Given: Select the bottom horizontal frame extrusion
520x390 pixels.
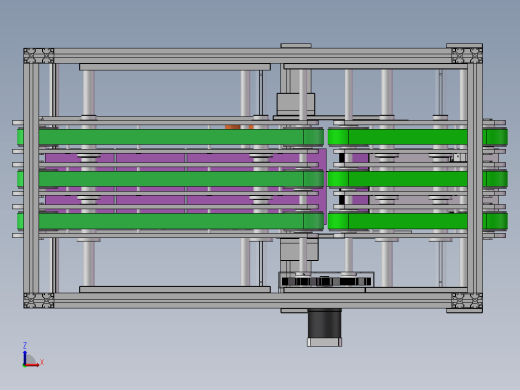Looking at the screenshot, I should tap(253, 301).
